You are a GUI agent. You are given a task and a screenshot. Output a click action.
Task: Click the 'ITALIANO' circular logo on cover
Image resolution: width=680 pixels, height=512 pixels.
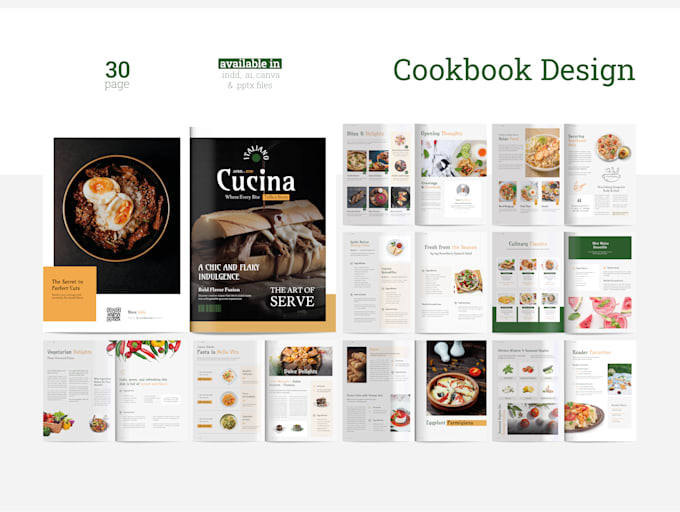(x=256, y=153)
